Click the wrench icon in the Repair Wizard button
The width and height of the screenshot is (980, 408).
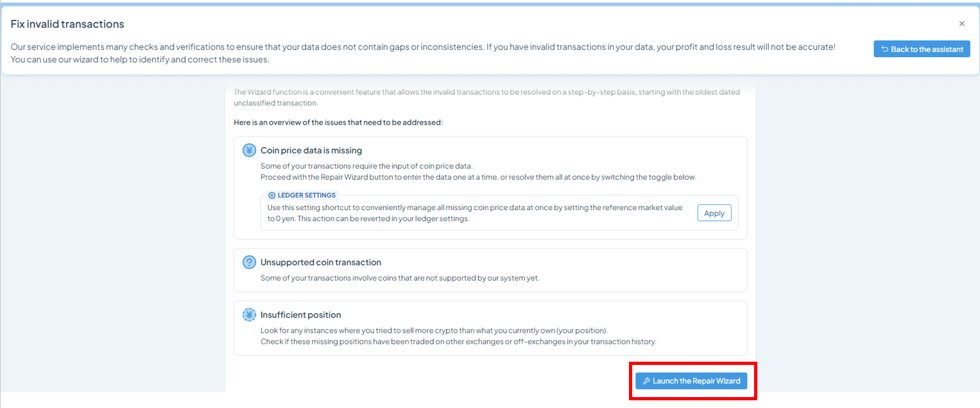click(x=646, y=381)
